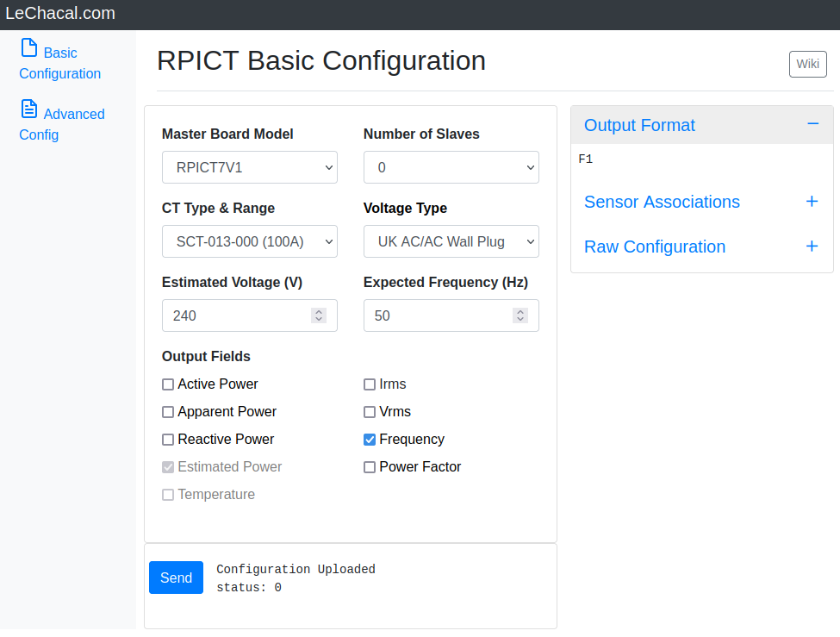Click the Estimated Voltage spinner arrows
The width and height of the screenshot is (840, 637).
click(x=319, y=315)
